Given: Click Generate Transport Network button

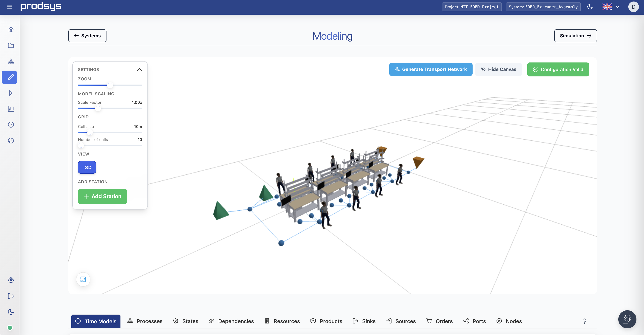Looking at the screenshot, I should click(x=430, y=69).
